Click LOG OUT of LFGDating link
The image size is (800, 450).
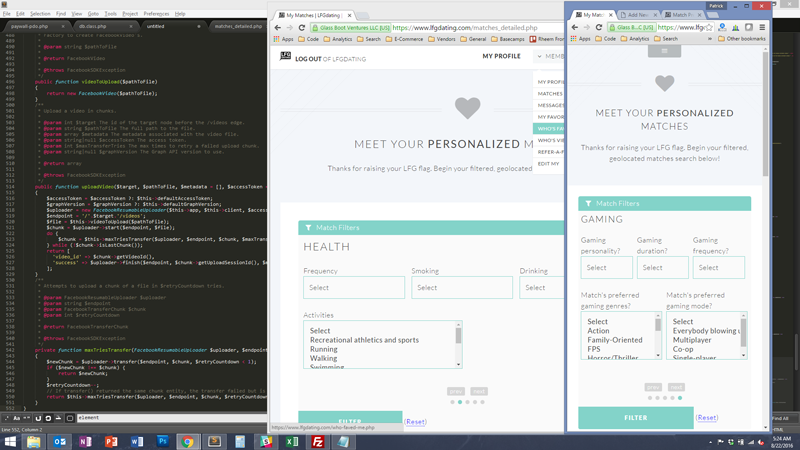coord(331,59)
